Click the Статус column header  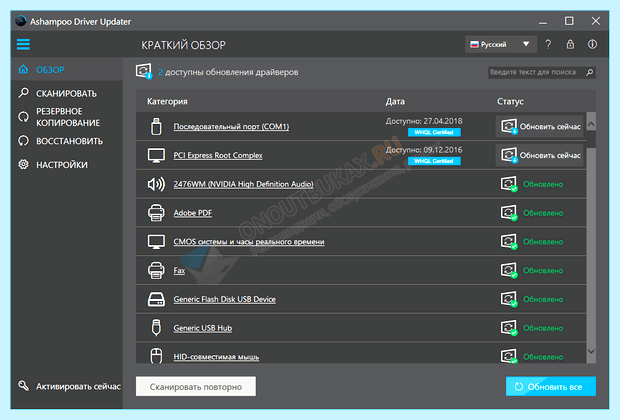click(x=510, y=102)
